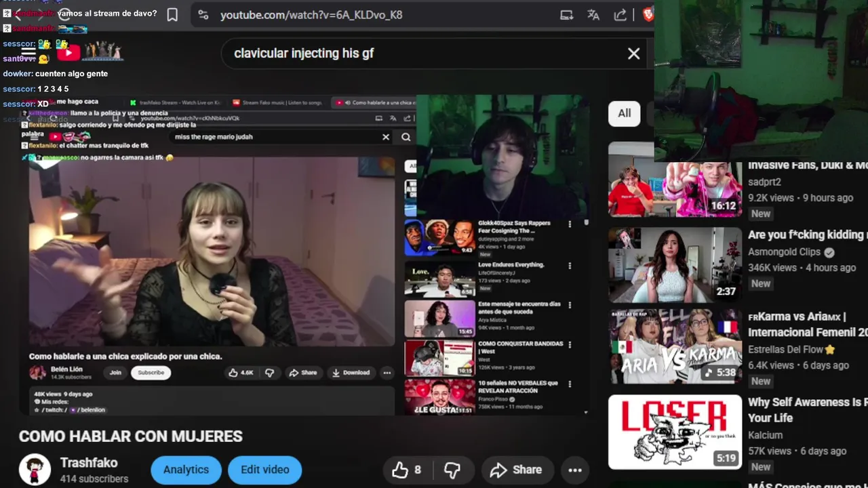The height and width of the screenshot is (488, 868).
Task: Click 'Glokk40Spaz Says Rappers' suggestion inside the video
Action: pyautogui.click(x=514, y=226)
